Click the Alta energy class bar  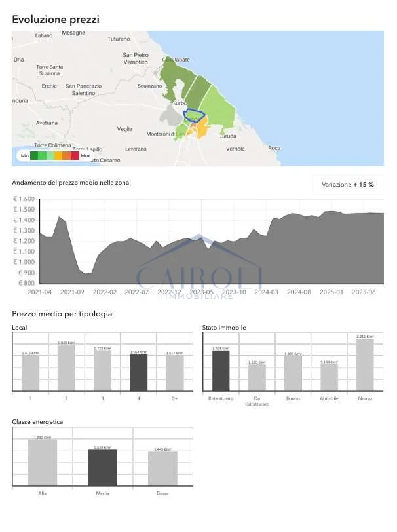coord(43,463)
